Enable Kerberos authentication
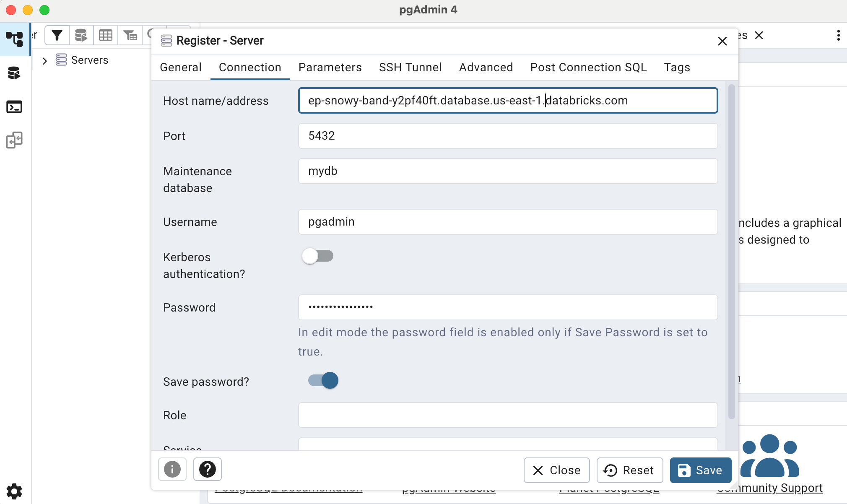Screen dimensions: 847x504 click(317, 256)
